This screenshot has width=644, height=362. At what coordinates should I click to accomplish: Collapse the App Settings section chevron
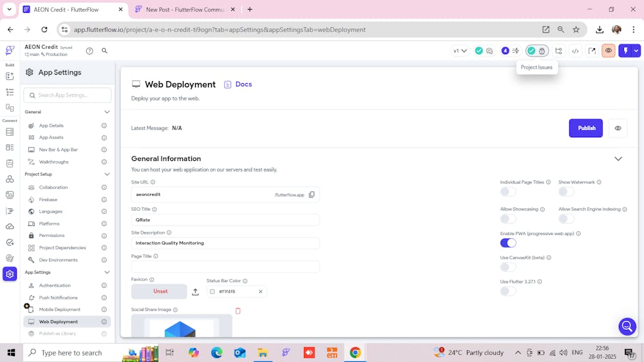107,272
